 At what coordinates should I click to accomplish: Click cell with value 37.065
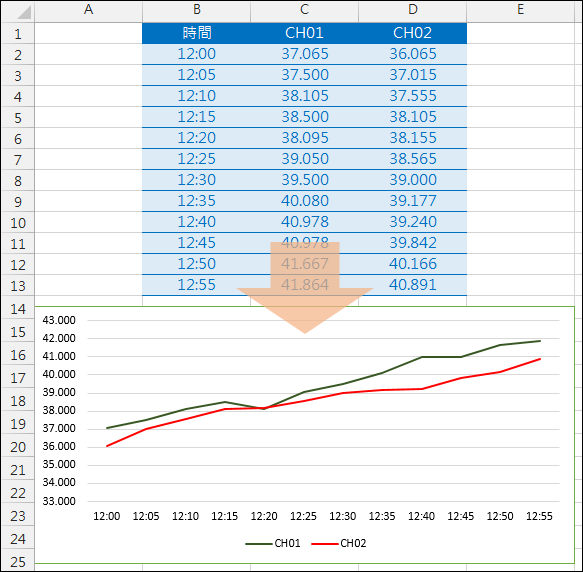(x=305, y=54)
